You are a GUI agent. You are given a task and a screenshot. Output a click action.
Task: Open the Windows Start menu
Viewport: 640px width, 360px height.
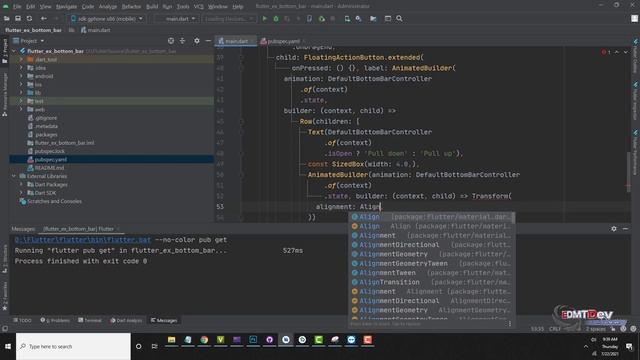click(8, 346)
